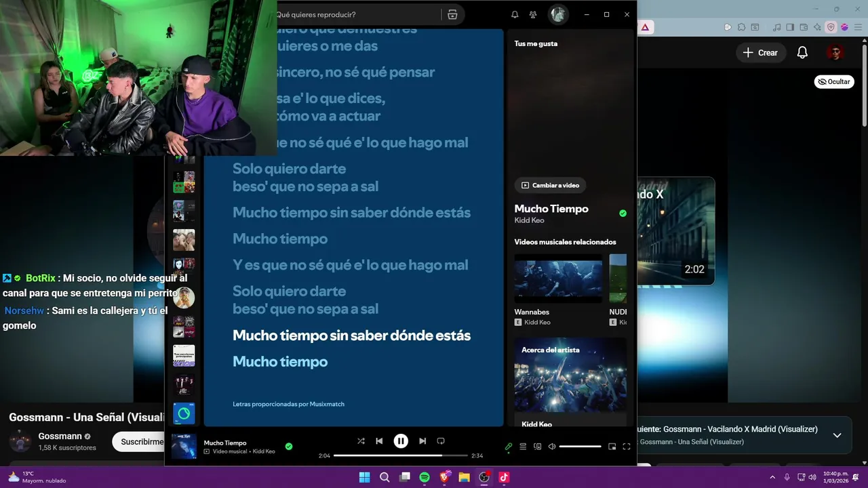Image resolution: width=868 pixels, height=488 pixels.
Task: Open Windows Start menu
Action: pyautogui.click(x=364, y=477)
